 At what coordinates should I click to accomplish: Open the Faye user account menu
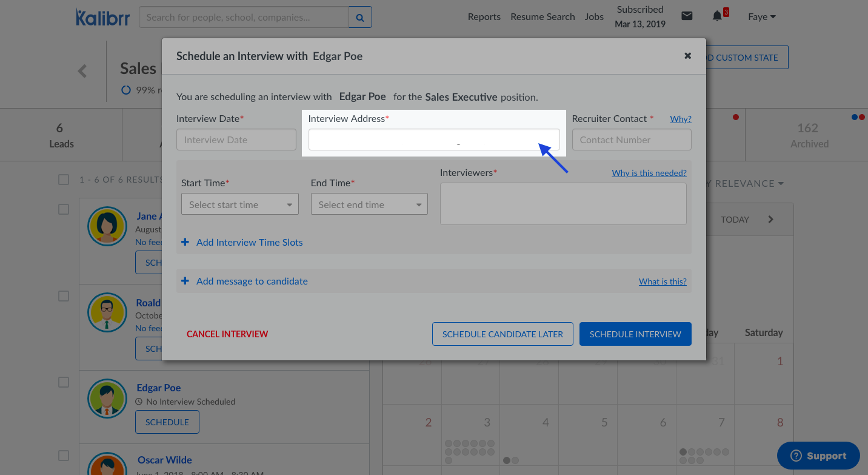pos(761,17)
